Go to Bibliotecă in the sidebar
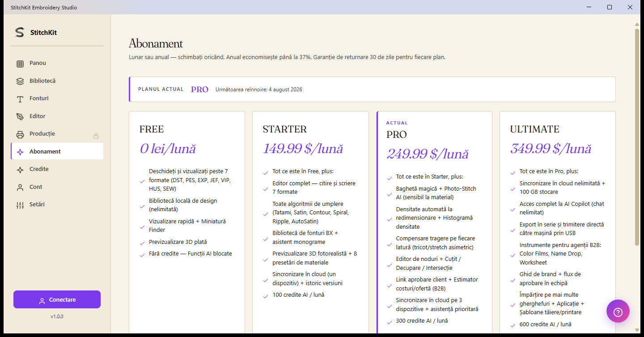The width and height of the screenshot is (644, 337). 57,81
